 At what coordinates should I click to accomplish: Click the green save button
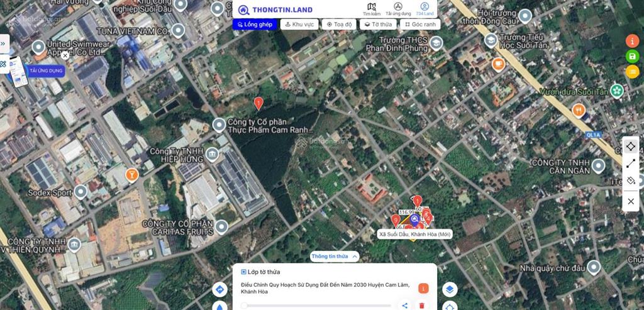[x=632, y=56]
